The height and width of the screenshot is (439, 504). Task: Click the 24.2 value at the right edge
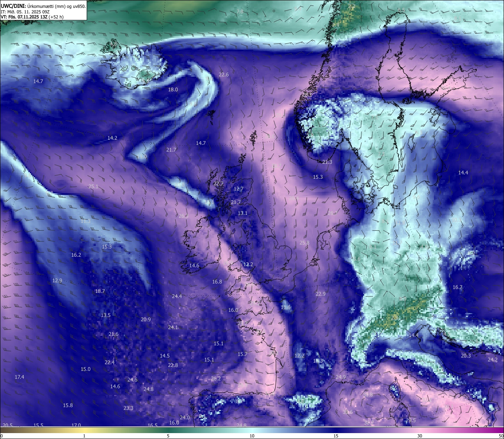pos(493,359)
